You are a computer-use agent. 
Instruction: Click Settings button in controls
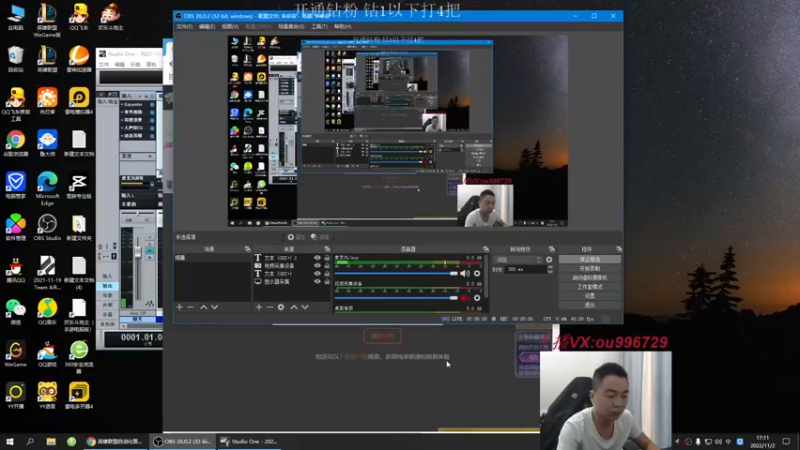(590, 296)
